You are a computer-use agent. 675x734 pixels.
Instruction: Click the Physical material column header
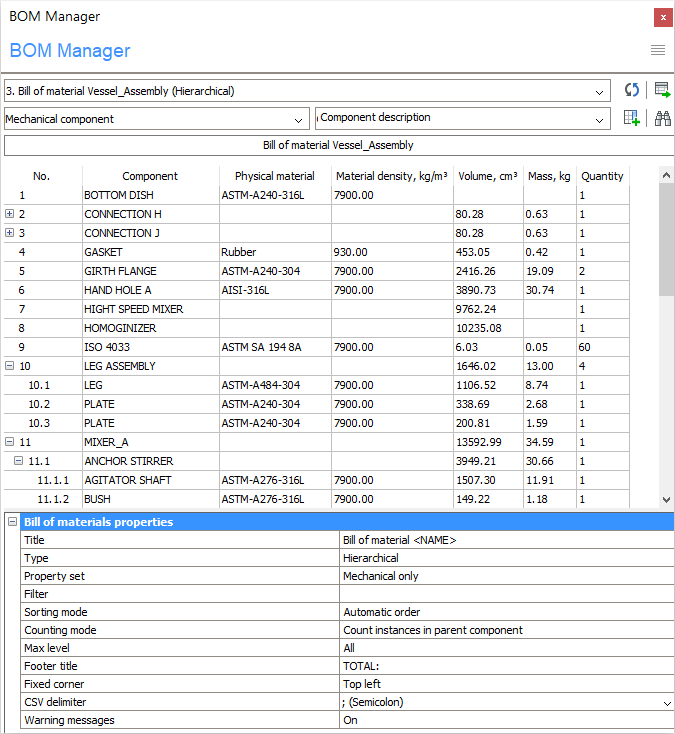[274, 176]
